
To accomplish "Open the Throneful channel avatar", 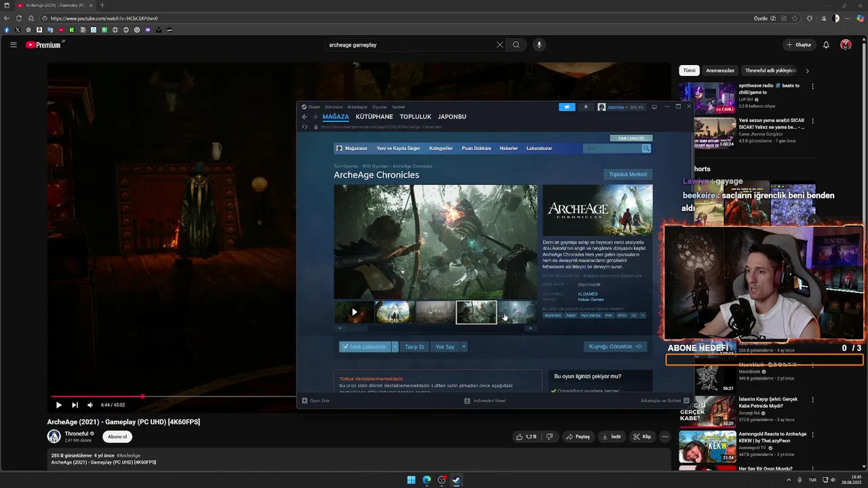I will (x=54, y=436).
